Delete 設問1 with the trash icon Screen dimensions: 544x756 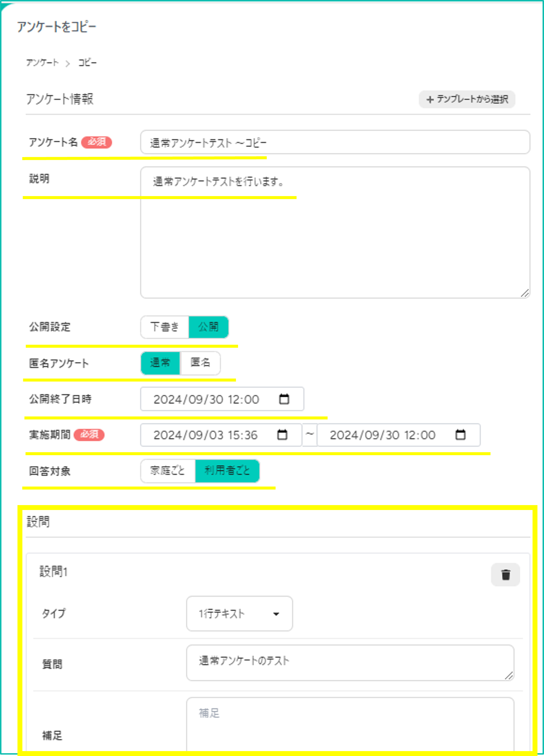tap(505, 575)
